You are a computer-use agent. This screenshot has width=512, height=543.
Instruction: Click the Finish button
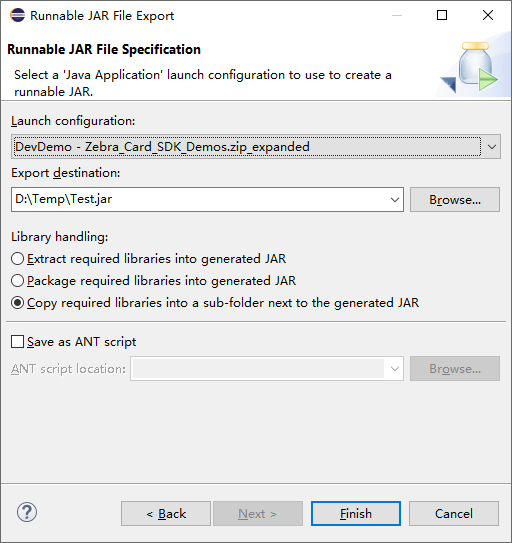pyautogui.click(x=356, y=514)
